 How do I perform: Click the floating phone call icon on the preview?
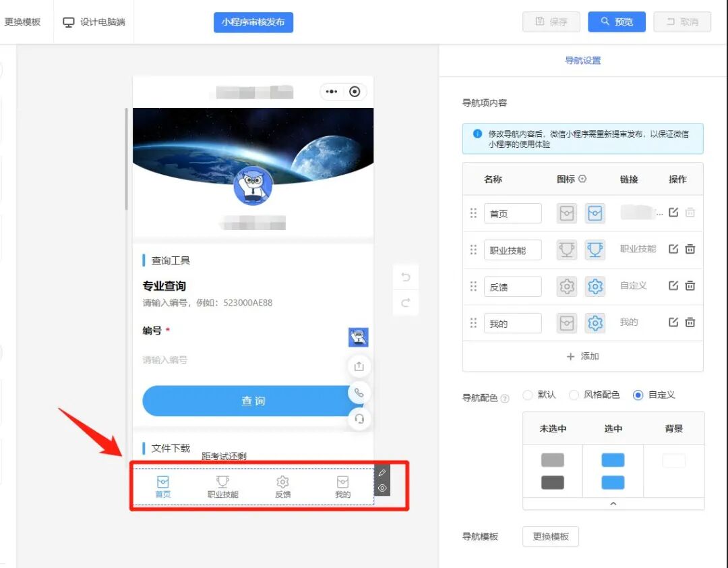point(359,393)
